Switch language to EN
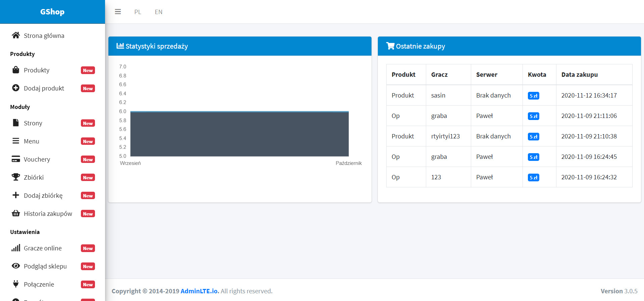 coord(158,12)
